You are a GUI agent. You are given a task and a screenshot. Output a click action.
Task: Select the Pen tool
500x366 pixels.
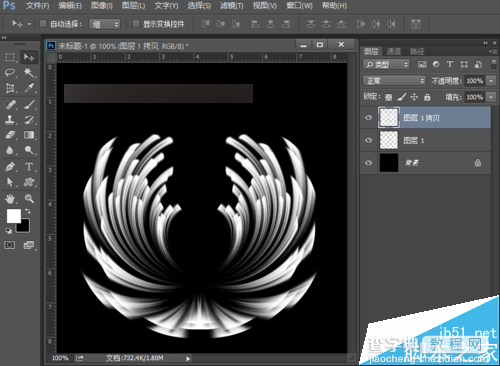(x=10, y=166)
